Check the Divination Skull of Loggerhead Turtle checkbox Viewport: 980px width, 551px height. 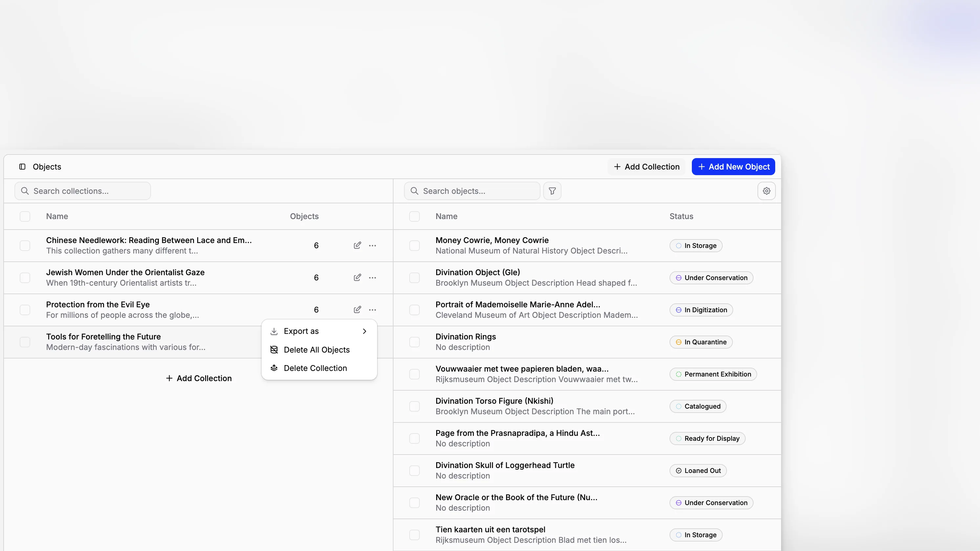pos(414,470)
